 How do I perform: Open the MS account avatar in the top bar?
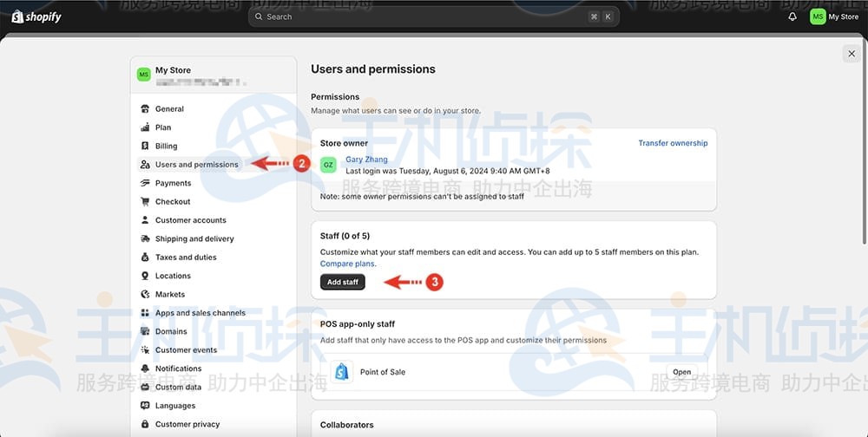(x=818, y=16)
